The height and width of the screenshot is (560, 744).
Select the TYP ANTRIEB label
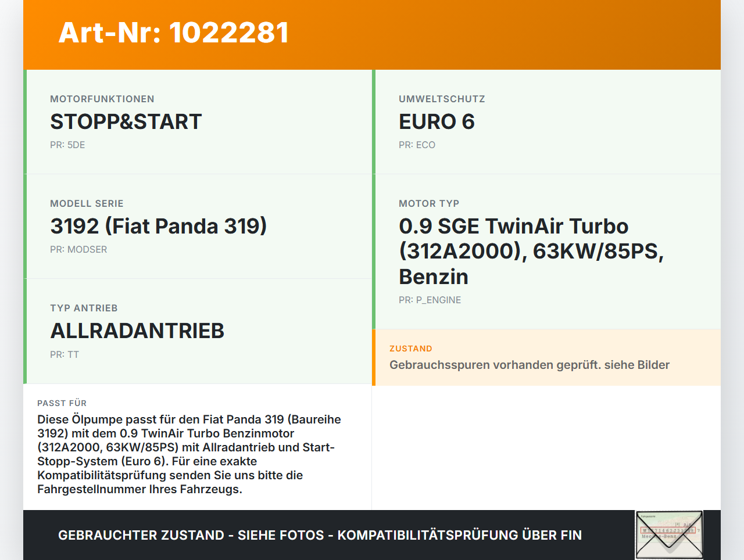[84, 308]
